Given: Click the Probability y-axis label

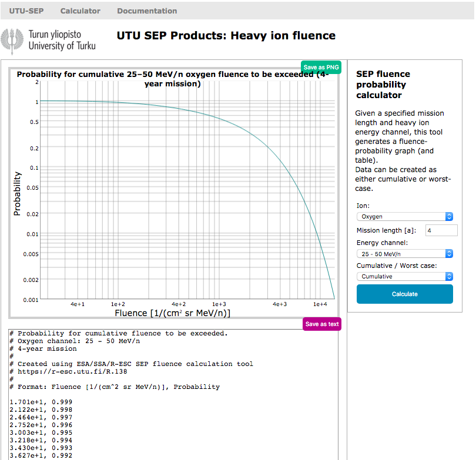Looking at the screenshot, I should point(18,193).
